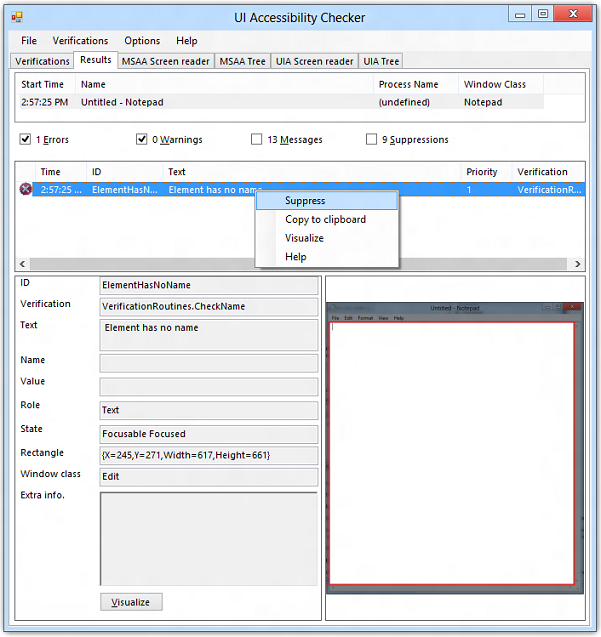The width and height of the screenshot is (601, 637).
Task: Enable the 9 Suppressions checkbox
Action: pos(371,139)
